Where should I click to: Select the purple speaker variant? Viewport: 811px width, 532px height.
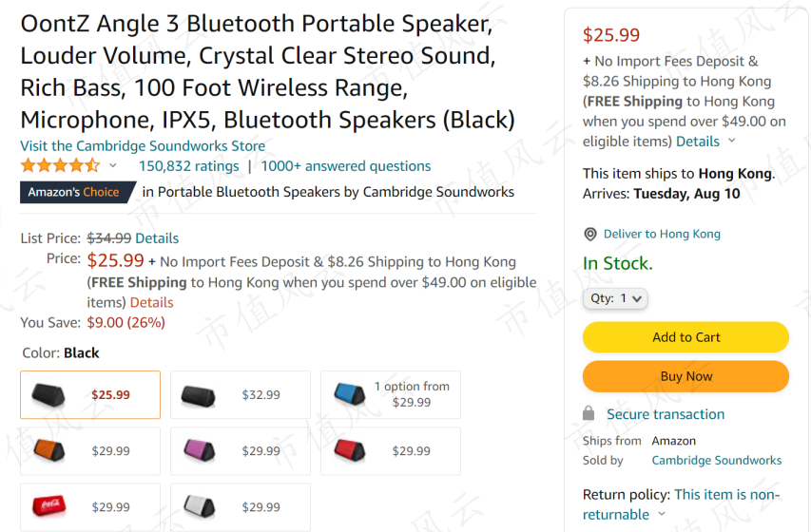pyautogui.click(x=241, y=451)
